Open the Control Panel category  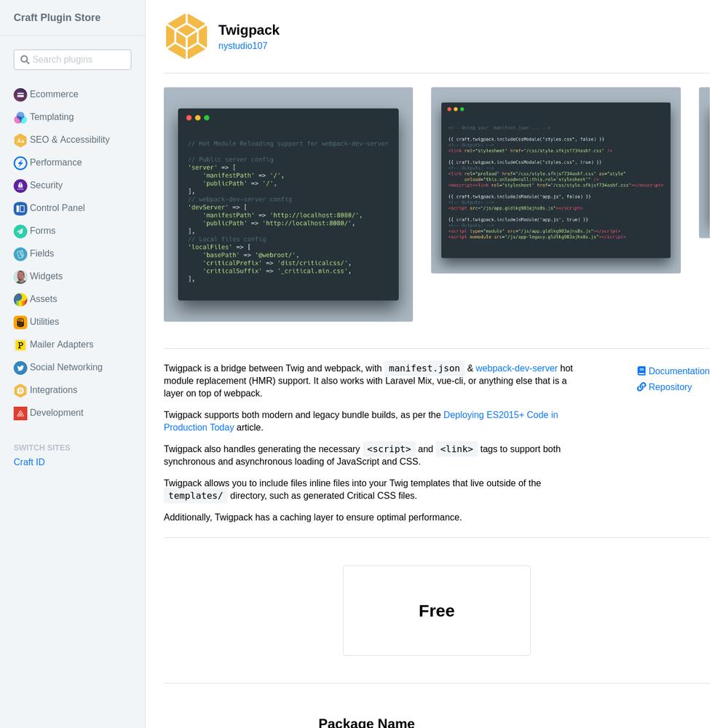point(57,208)
